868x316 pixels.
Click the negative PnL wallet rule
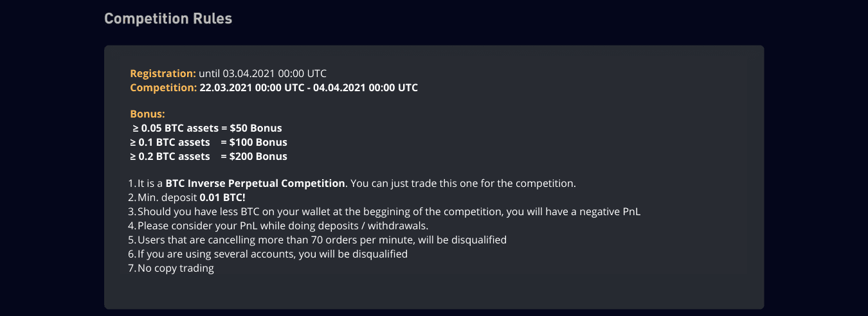click(390, 211)
